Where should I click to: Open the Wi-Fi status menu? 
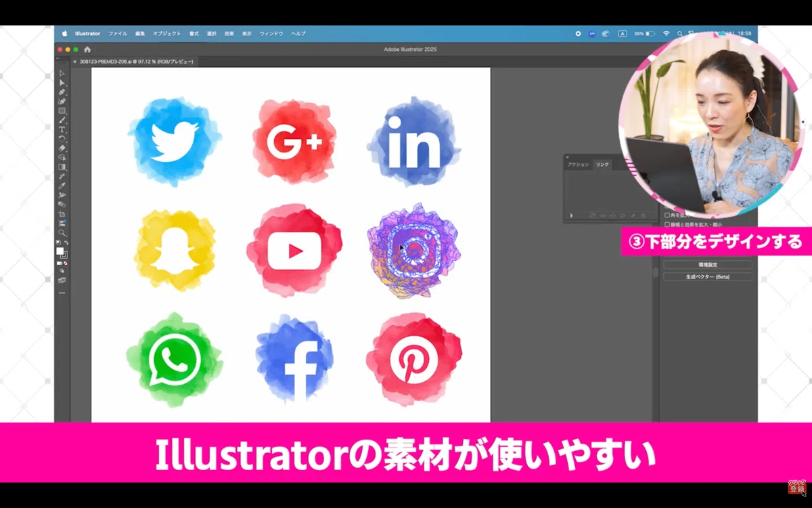(666, 33)
